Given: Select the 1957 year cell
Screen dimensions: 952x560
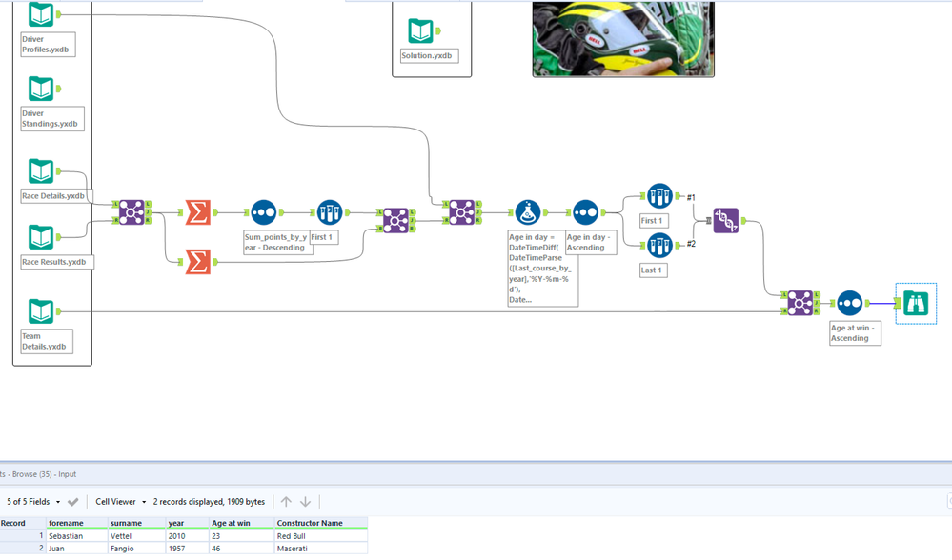Looking at the screenshot, I should [188, 549].
